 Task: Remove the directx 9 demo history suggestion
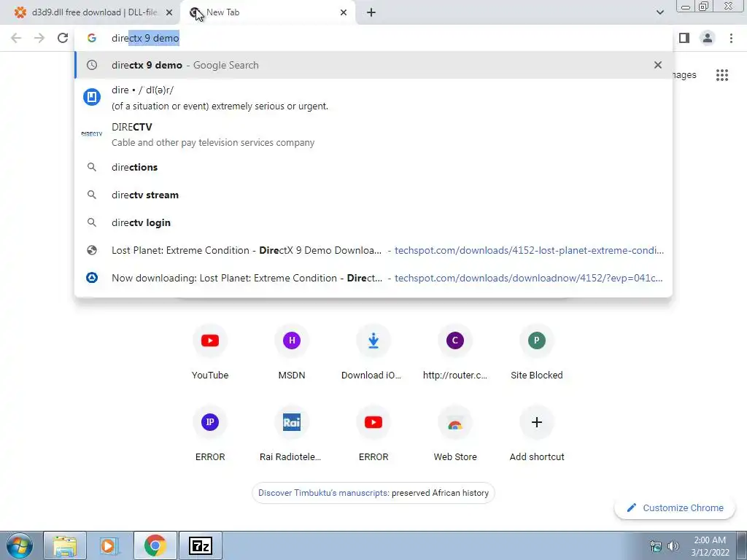click(x=658, y=65)
